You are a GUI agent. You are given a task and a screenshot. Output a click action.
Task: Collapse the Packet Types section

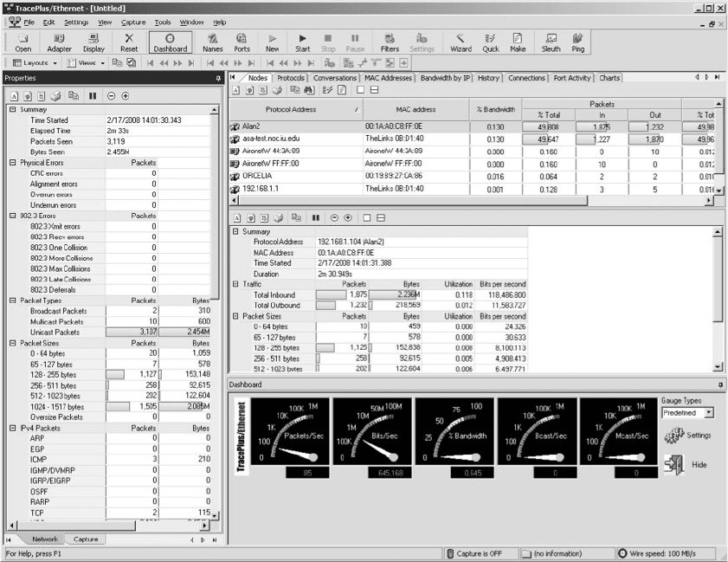point(12,300)
